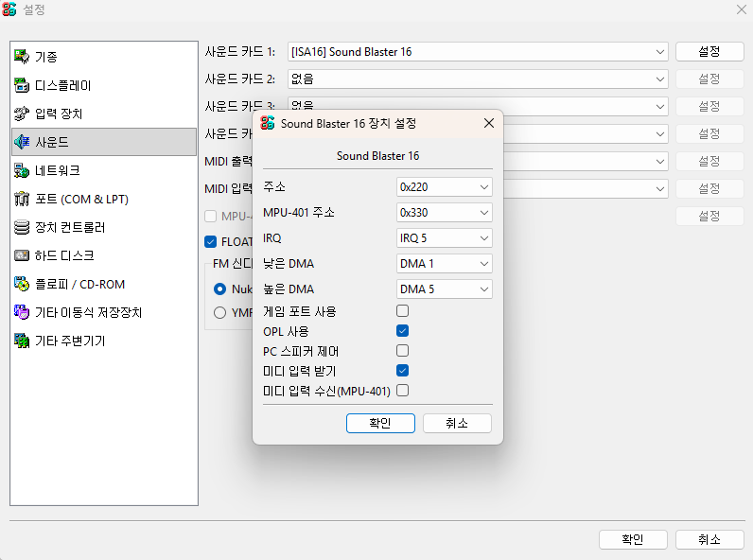
Task: Expand the MIDI 입력 dropdown arrow
Action: coord(660,189)
